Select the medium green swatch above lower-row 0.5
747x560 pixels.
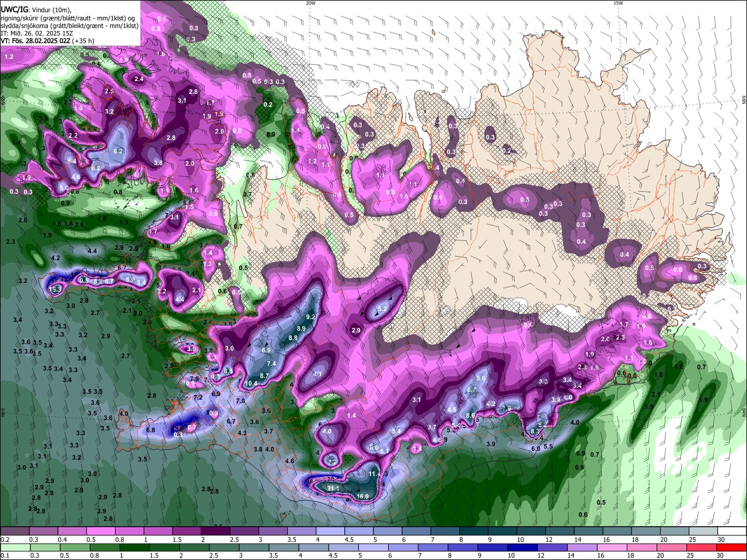pyautogui.click(x=75, y=548)
